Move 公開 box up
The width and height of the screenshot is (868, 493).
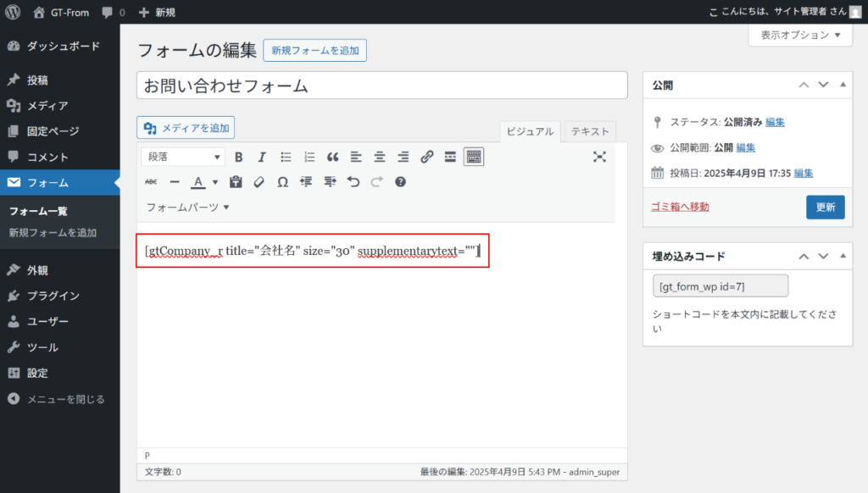click(x=804, y=85)
